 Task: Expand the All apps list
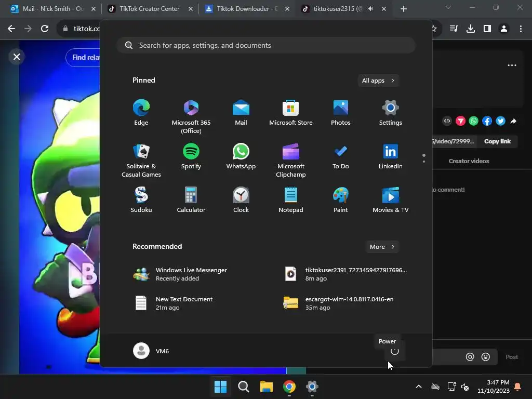(378, 81)
